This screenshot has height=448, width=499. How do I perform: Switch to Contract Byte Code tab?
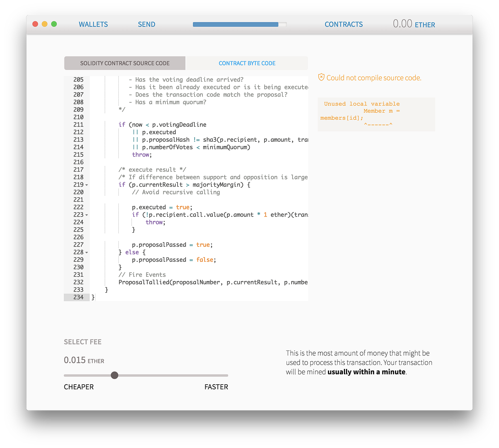click(247, 63)
